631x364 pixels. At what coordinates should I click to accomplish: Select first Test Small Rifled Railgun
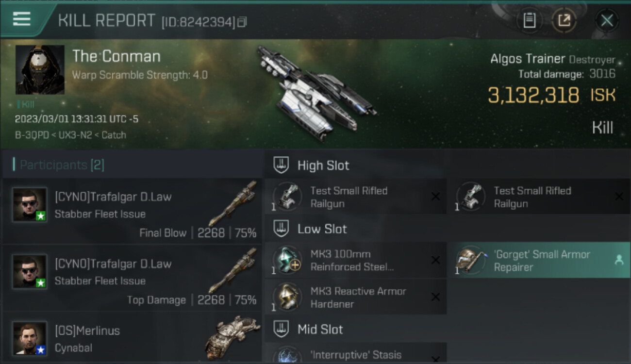pos(356,197)
